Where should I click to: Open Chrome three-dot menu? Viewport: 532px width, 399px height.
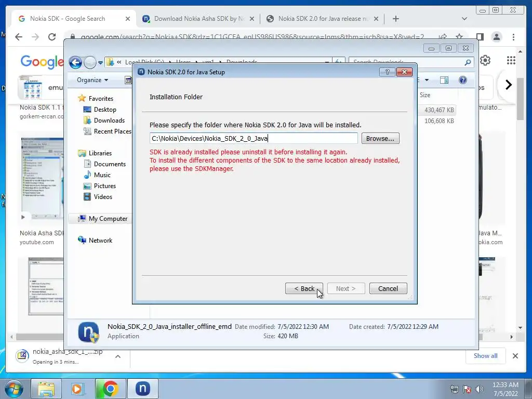513,37
